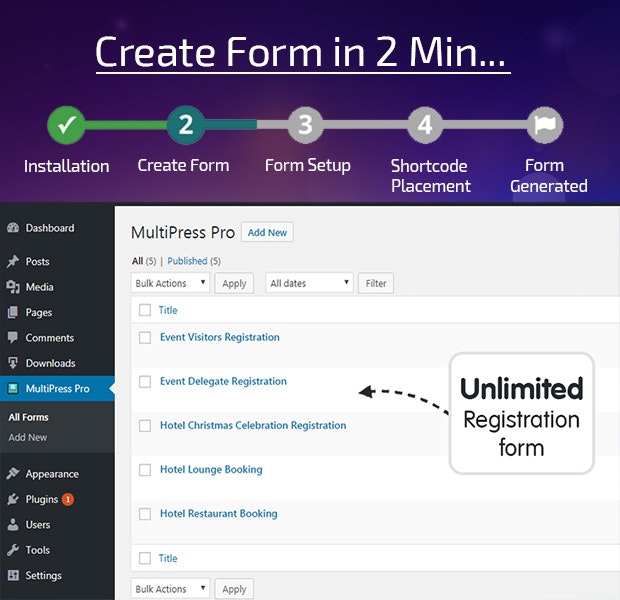This screenshot has height=600, width=620.
Task: Open the top Bulk Actions dropdown
Action: click(x=170, y=283)
